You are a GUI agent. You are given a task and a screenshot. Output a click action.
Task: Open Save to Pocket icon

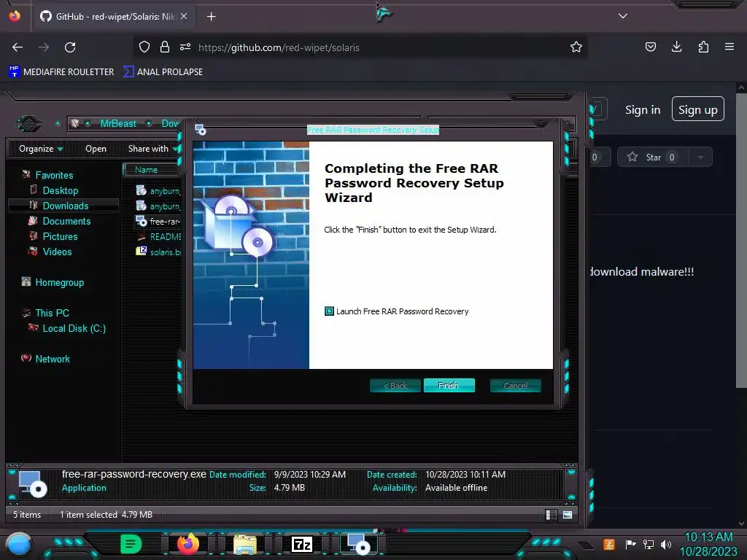[x=650, y=47]
